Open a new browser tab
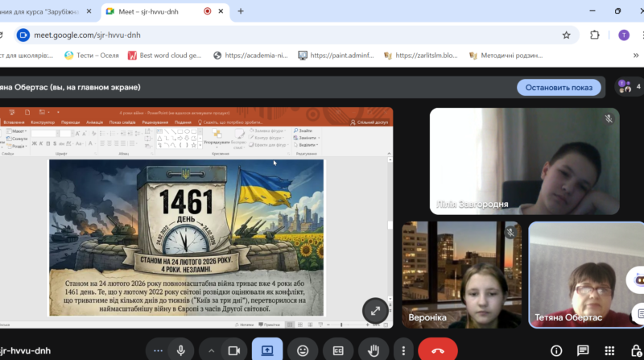Viewport: 644px width, 360px height. coord(240,11)
